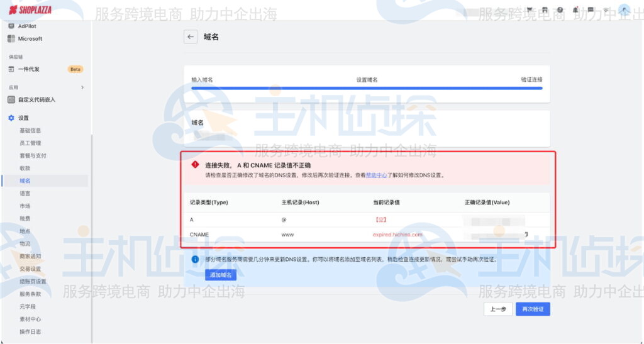Click the 添加域名 button
The image size is (644, 344).
[x=221, y=275]
